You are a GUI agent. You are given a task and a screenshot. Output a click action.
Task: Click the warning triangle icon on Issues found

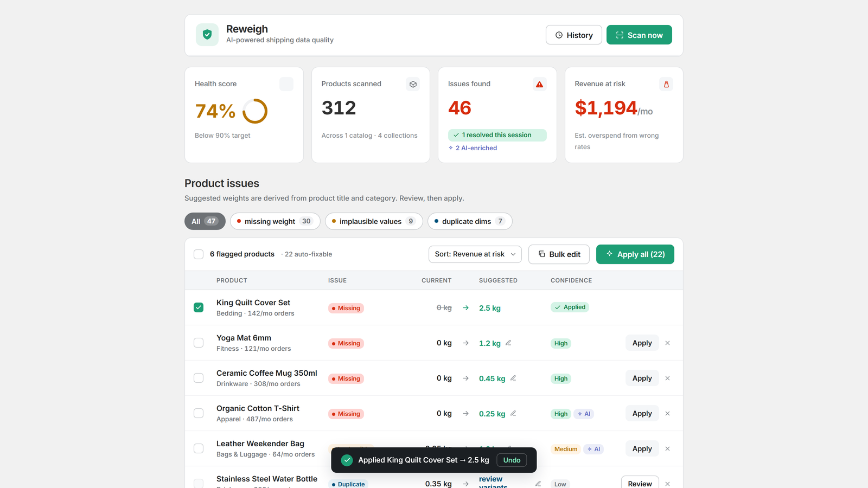(539, 84)
